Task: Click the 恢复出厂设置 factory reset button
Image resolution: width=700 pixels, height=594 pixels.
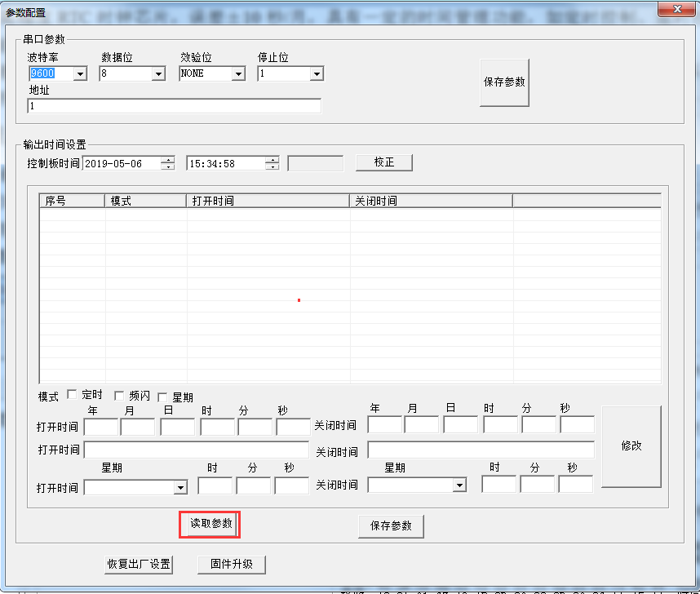Action: 139,565
